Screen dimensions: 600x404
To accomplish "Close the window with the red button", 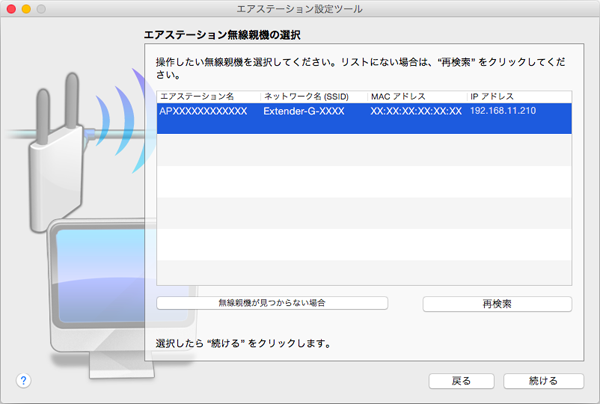I will [x=11, y=9].
